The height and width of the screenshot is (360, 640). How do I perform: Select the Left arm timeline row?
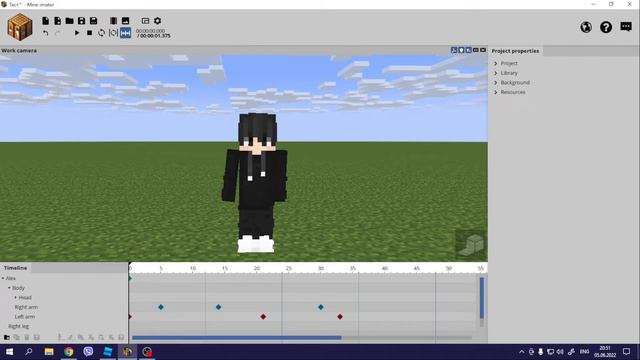pyautogui.click(x=24, y=317)
